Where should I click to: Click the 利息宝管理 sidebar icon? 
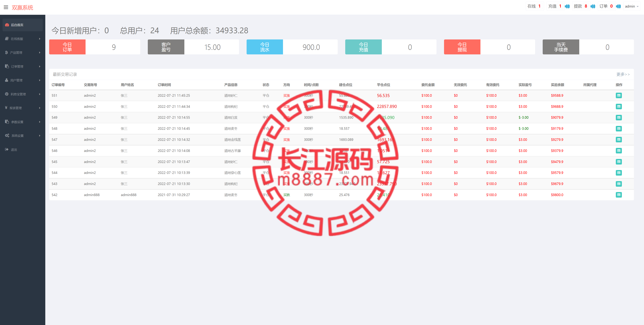[7, 94]
